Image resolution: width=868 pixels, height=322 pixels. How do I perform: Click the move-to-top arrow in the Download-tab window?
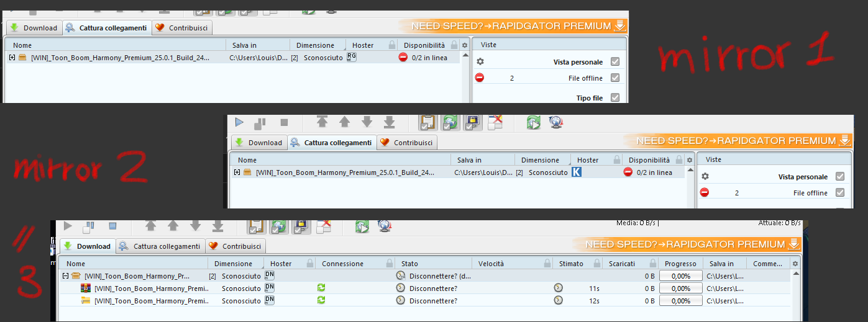tap(150, 226)
